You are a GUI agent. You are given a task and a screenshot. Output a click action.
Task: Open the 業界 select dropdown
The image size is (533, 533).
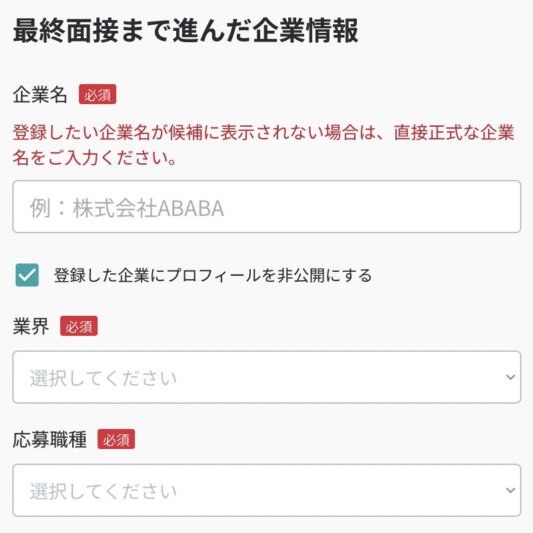266,377
